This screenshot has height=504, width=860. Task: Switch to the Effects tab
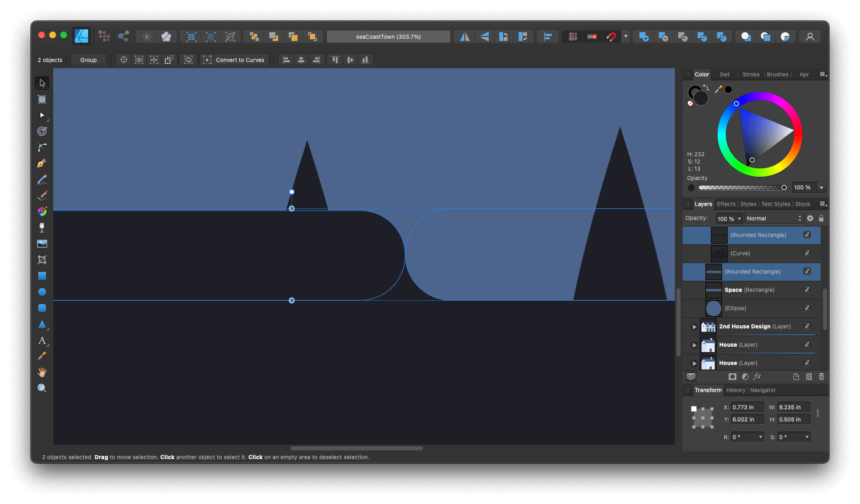click(726, 204)
